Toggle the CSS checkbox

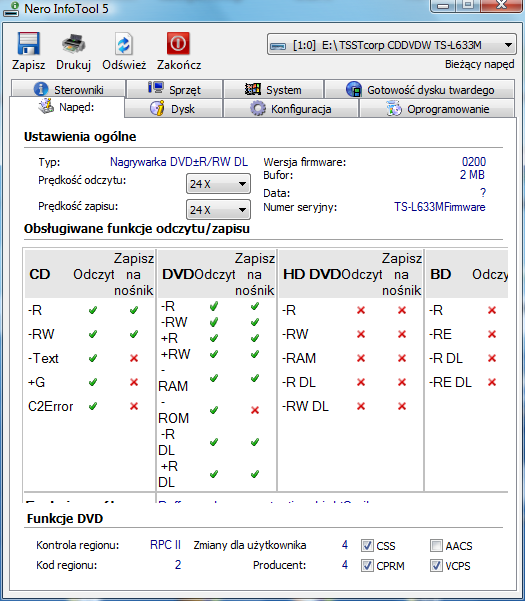[367, 545]
